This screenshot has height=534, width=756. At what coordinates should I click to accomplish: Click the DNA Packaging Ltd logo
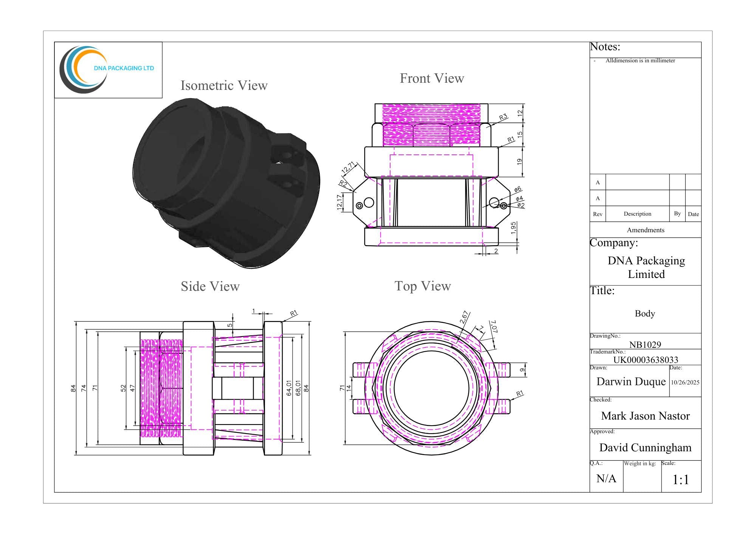coord(108,69)
